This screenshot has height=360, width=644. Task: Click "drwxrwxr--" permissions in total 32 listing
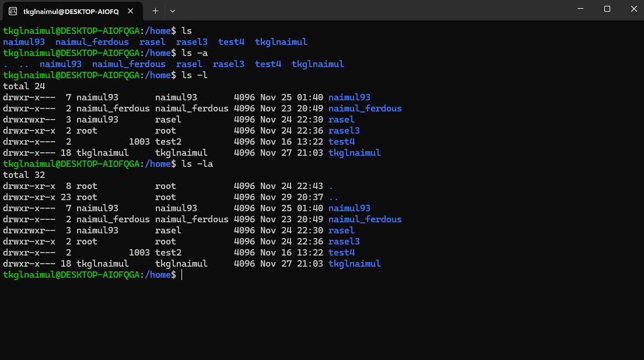pyautogui.click(x=29, y=230)
